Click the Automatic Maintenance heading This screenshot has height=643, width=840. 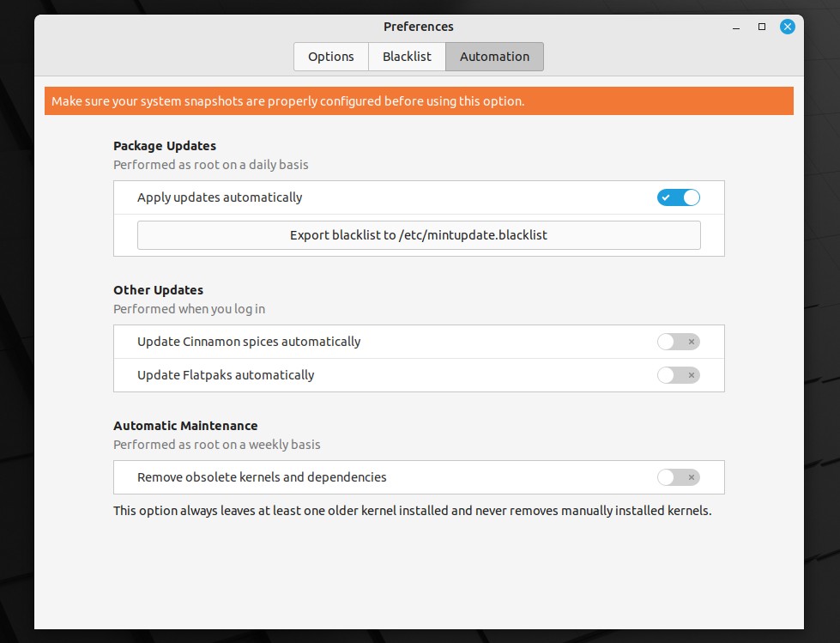point(185,426)
